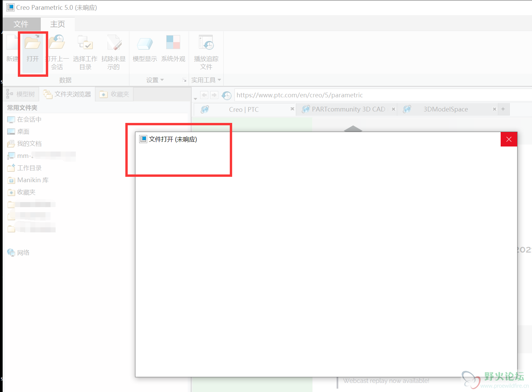Open Favorites (收藏夹) in common folders
Image resolution: width=532 pixels, height=392 pixels.
(21, 192)
